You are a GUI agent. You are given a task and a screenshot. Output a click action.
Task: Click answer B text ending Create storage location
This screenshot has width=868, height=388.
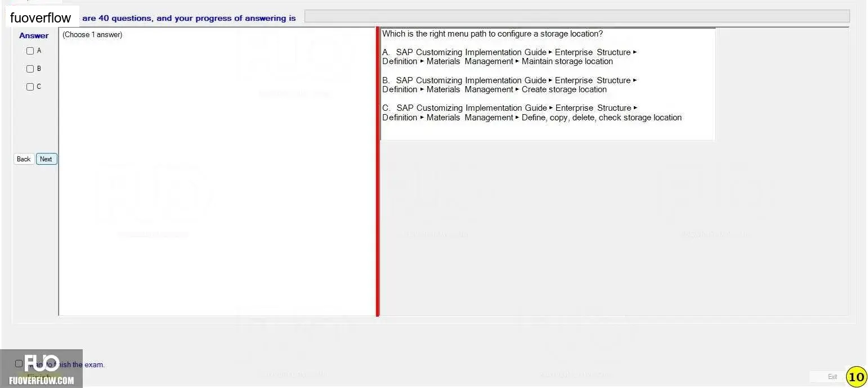509,85
